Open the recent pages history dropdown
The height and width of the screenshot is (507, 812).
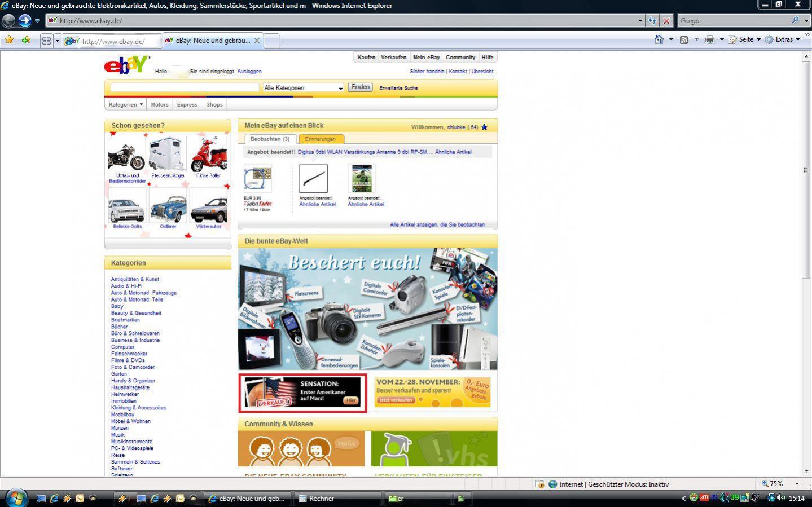(x=38, y=21)
